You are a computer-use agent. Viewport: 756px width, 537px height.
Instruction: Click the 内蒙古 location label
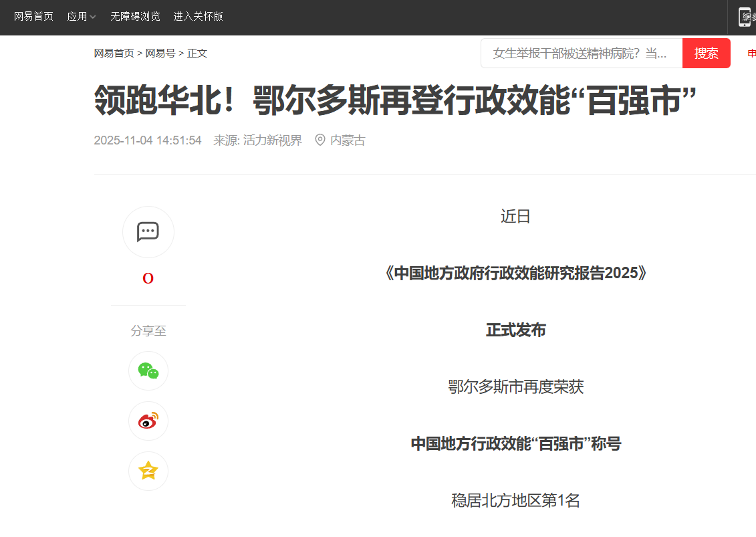pyautogui.click(x=348, y=140)
